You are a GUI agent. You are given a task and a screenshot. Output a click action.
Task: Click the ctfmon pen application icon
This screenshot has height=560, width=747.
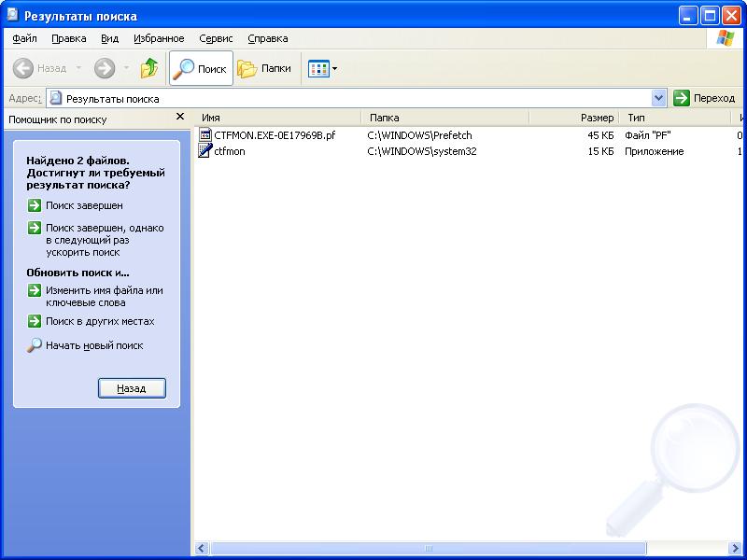coord(204,151)
